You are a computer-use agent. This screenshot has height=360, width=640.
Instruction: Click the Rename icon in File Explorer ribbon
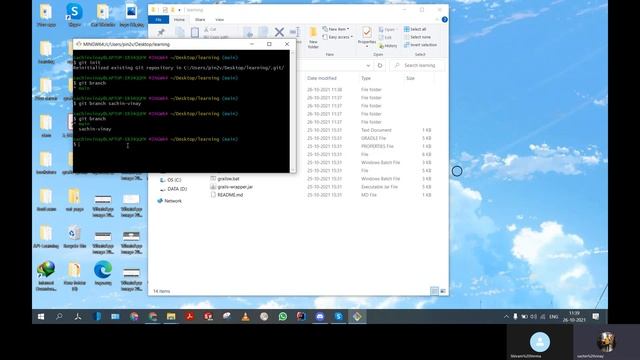coord(295,32)
